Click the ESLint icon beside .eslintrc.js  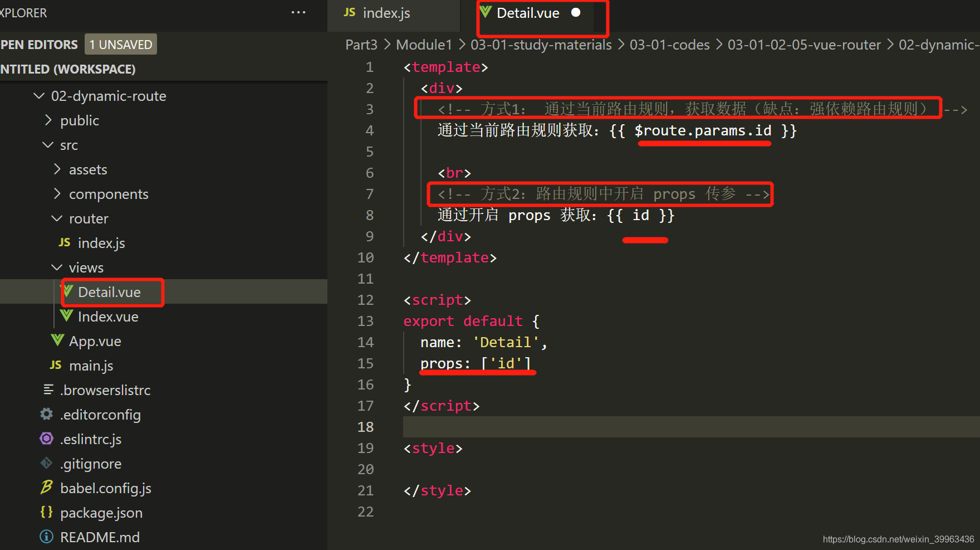pyautogui.click(x=47, y=439)
